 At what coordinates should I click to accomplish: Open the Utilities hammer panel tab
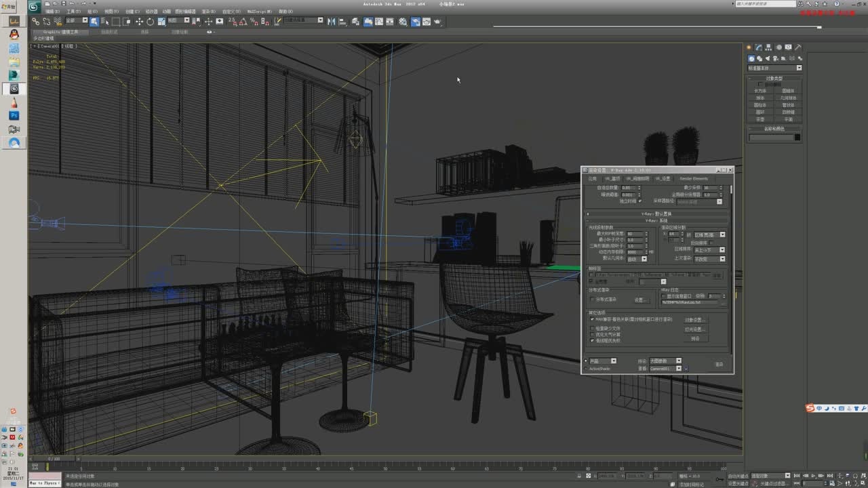click(x=798, y=47)
